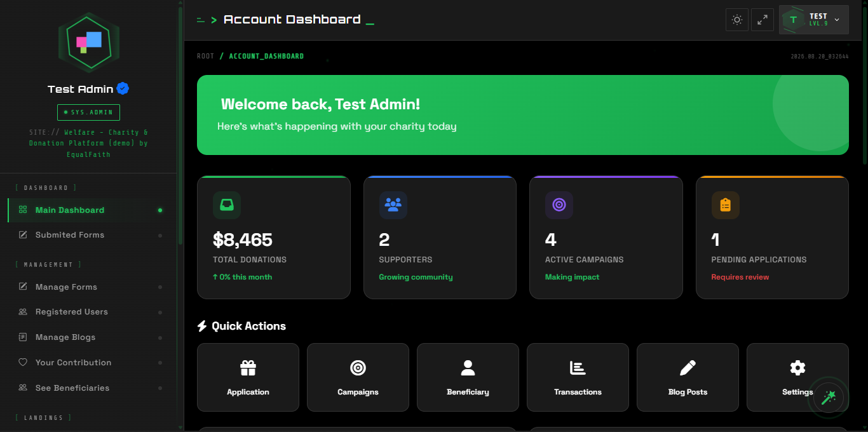Select Manage Blogs in sidebar

pos(88,337)
